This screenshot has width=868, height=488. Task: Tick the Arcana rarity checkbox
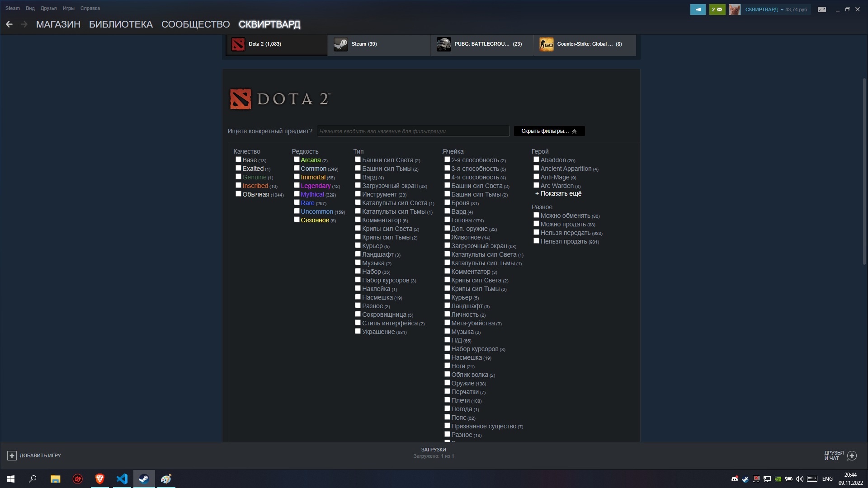(297, 160)
